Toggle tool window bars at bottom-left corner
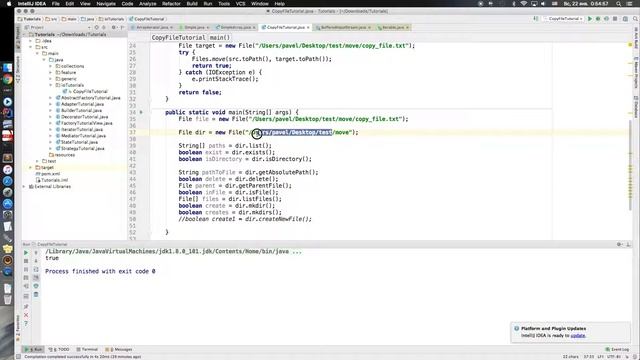 tap(18, 357)
